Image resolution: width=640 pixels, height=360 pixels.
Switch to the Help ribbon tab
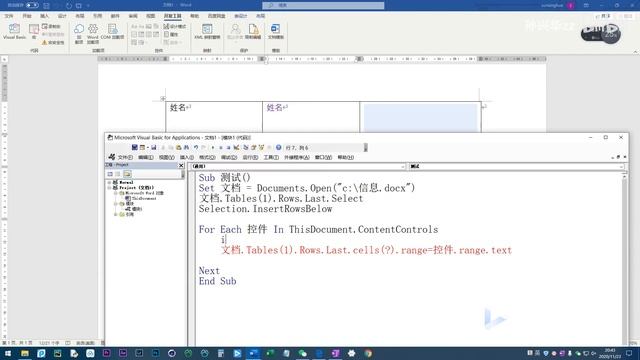pyautogui.click(x=194, y=16)
